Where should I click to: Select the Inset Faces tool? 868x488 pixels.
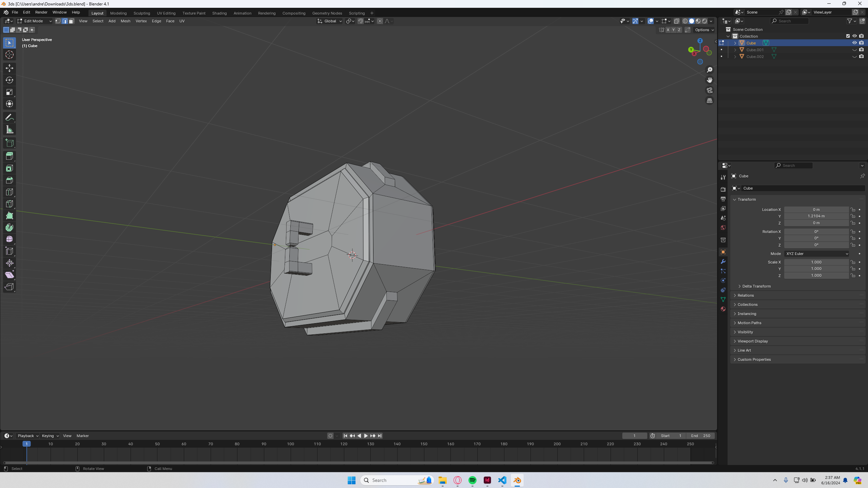[9, 168]
